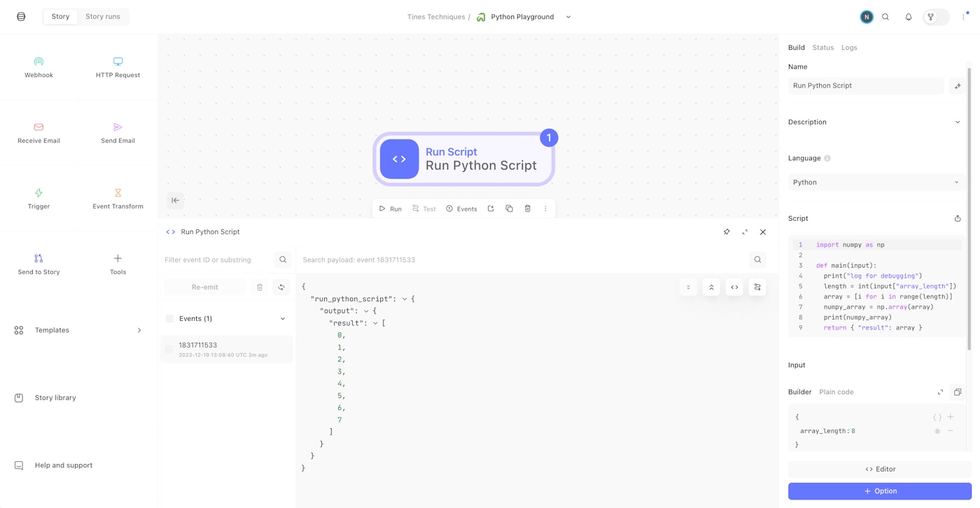This screenshot has height=508, width=980.
Task: Switch to the Story runs tab
Action: click(x=102, y=16)
